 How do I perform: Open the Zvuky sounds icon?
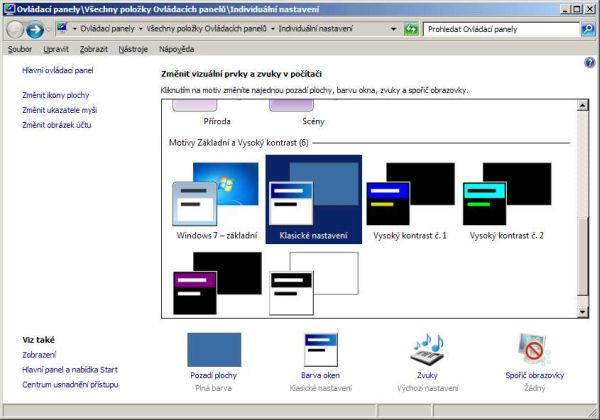[x=427, y=350]
